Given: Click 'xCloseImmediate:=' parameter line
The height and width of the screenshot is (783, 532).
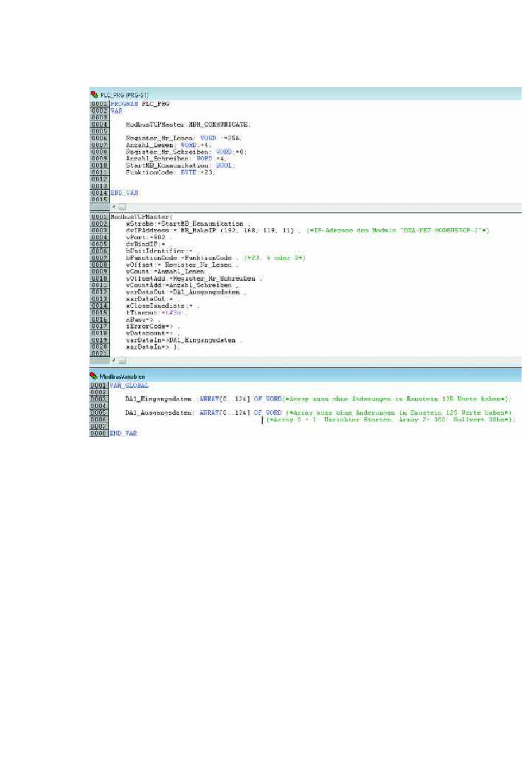Looking at the screenshot, I should (162, 306).
